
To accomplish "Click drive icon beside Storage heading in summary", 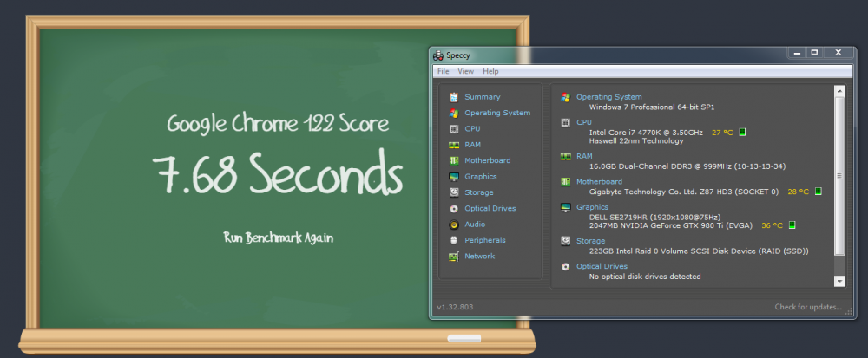I will click(x=565, y=241).
